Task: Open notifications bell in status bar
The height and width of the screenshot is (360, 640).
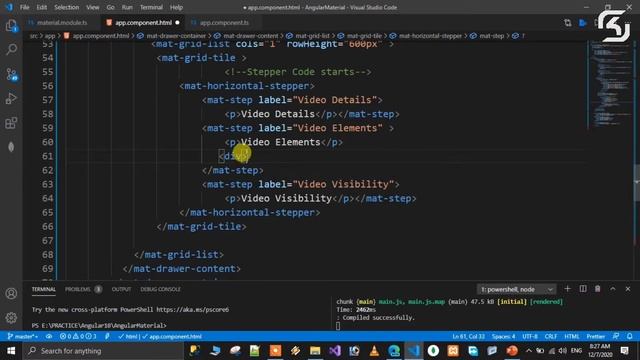Action: [630, 337]
